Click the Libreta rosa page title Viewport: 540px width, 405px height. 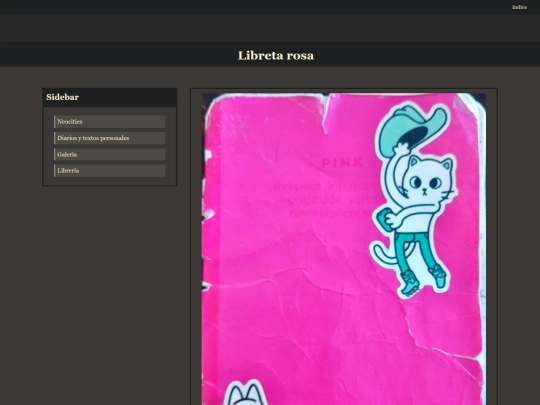pos(276,55)
